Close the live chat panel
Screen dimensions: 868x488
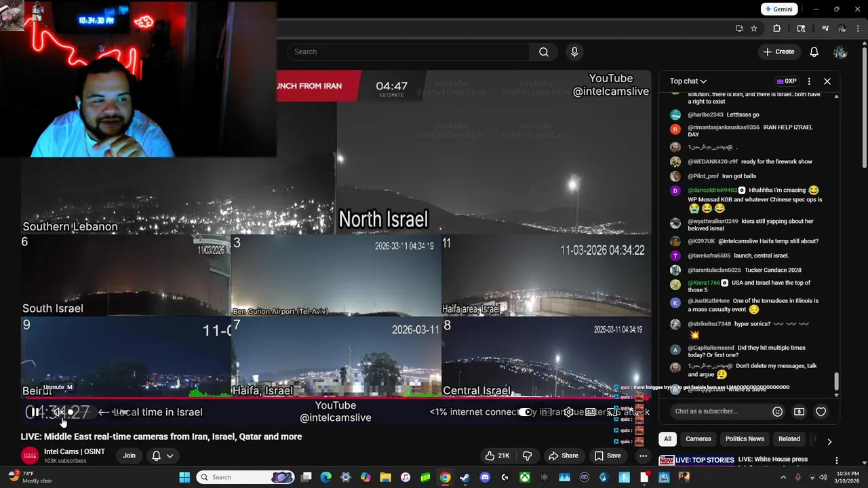tap(827, 81)
